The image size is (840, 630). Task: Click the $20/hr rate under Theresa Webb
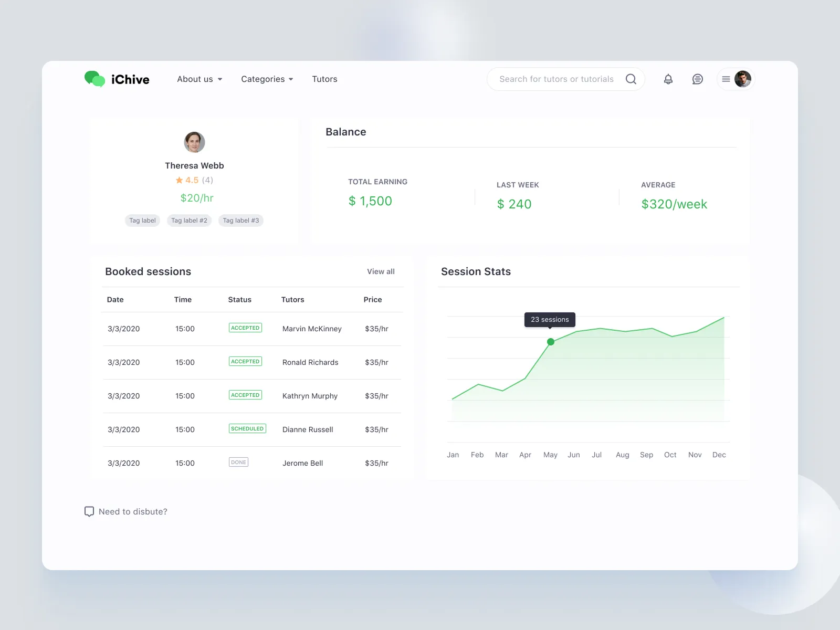(x=197, y=198)
